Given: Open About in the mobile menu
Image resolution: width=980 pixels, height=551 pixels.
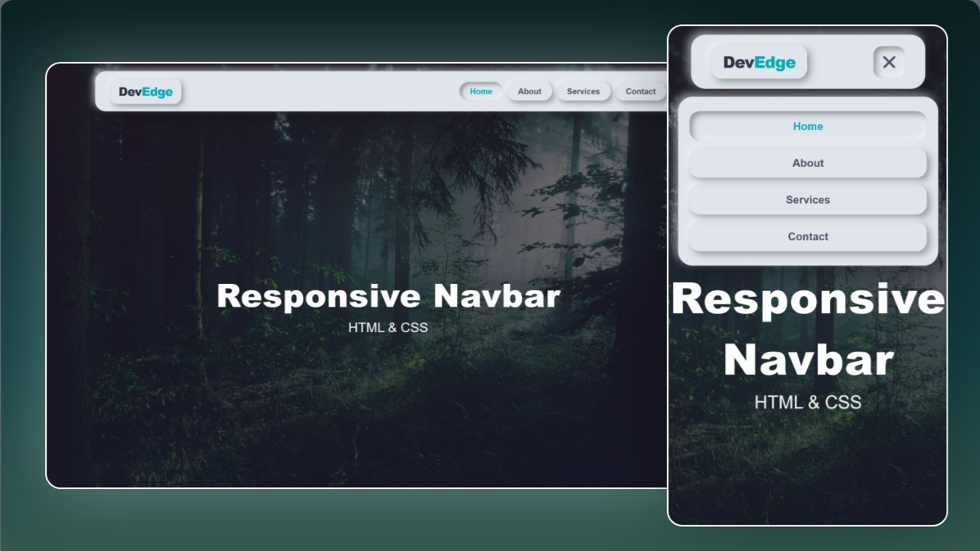Looking at the screenshot, I should (x=808, y=163).
